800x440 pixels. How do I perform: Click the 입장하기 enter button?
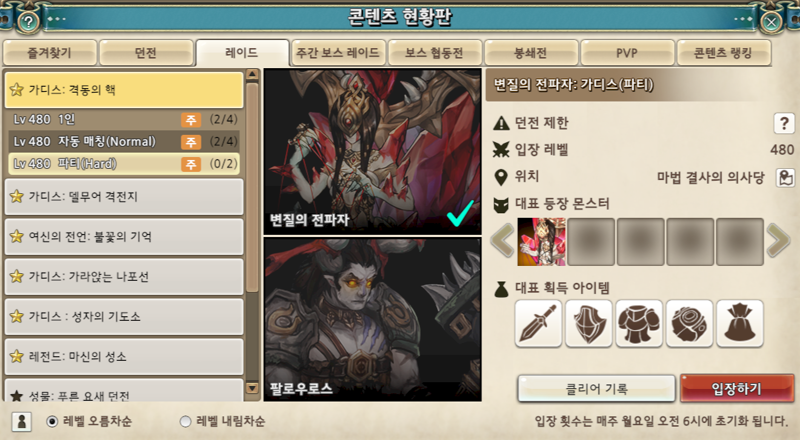(737, 389)
